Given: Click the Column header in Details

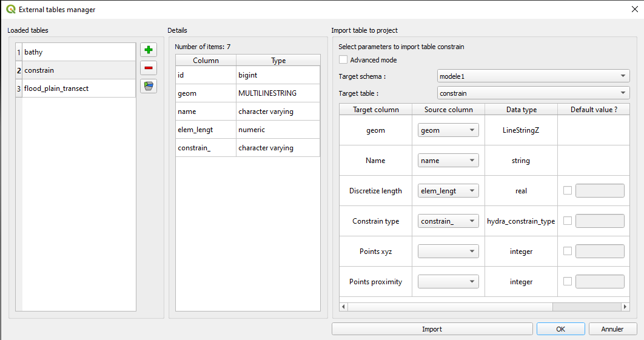Looking at the screenshot, I should [x=206, y=61].
